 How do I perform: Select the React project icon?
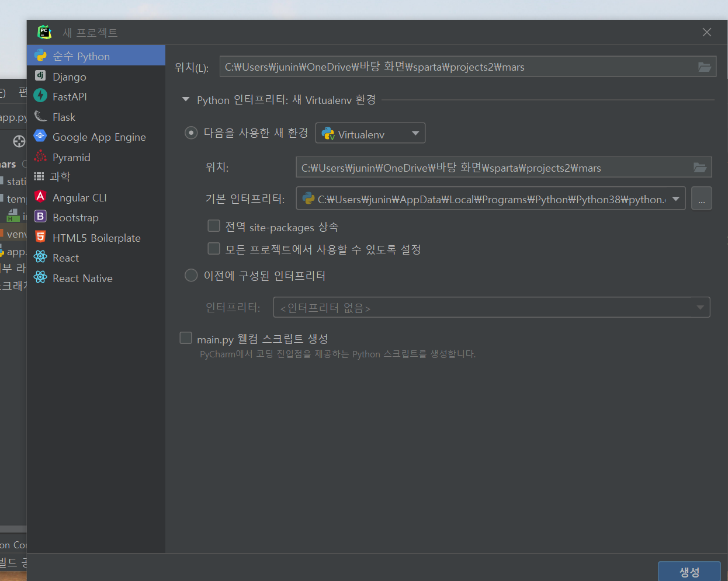pos(40,257)
